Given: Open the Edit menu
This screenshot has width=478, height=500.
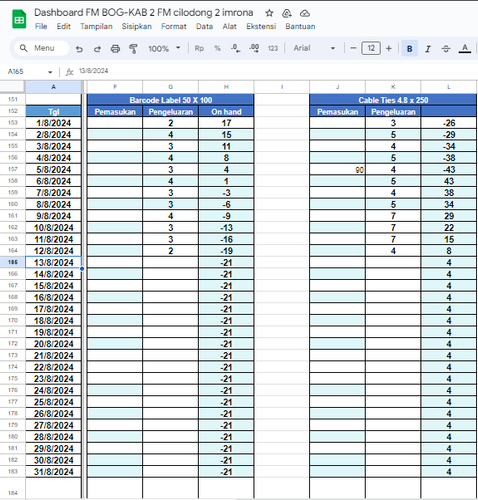Looking at the screenshot, I should [x=63, y=26].
